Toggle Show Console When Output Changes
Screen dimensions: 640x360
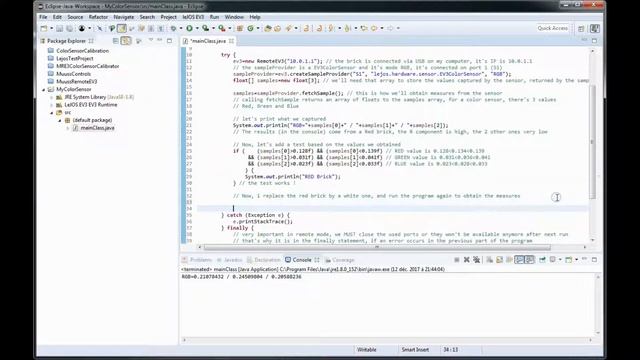[x=520, y=260]
